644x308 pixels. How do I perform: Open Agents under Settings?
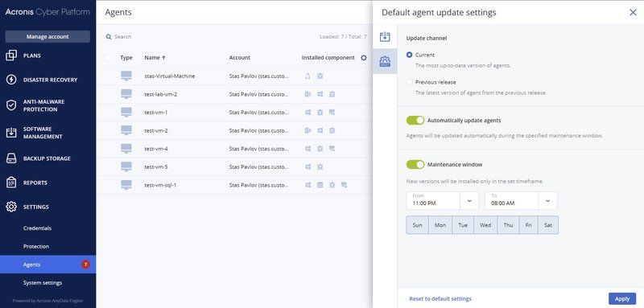(x=47, y=265)
